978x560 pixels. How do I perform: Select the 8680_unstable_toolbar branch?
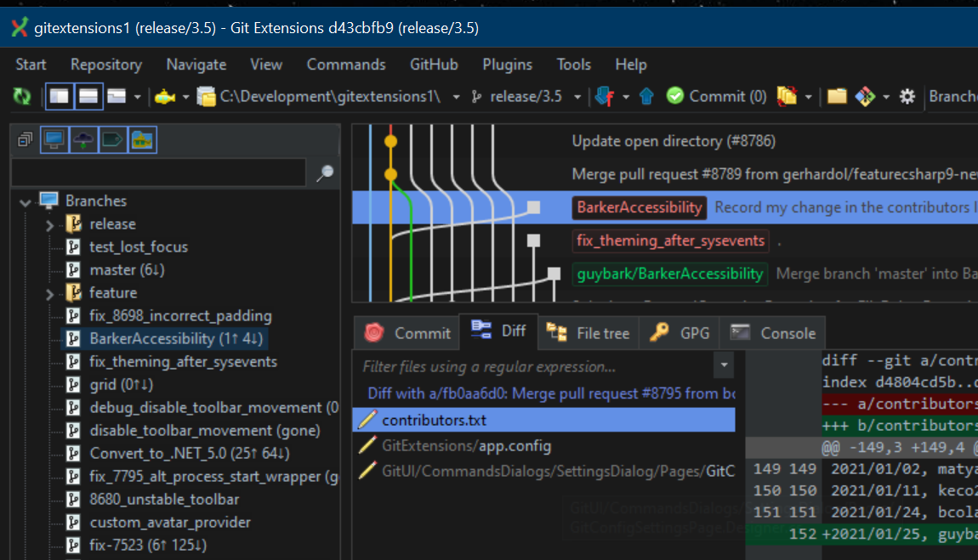pyautogui.click(x=164, y=500)
